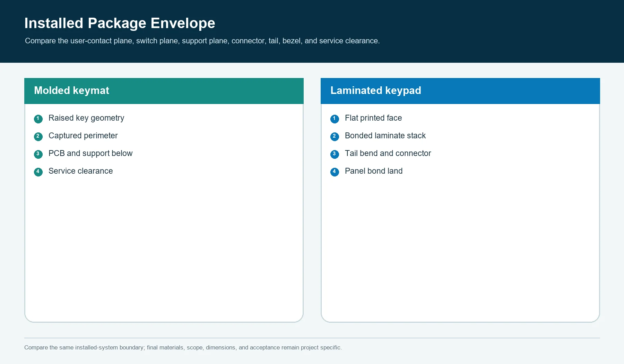Select the Molded keymat card header
The height and width of the screenshot is (364, 624).
(x=164, y=91)
